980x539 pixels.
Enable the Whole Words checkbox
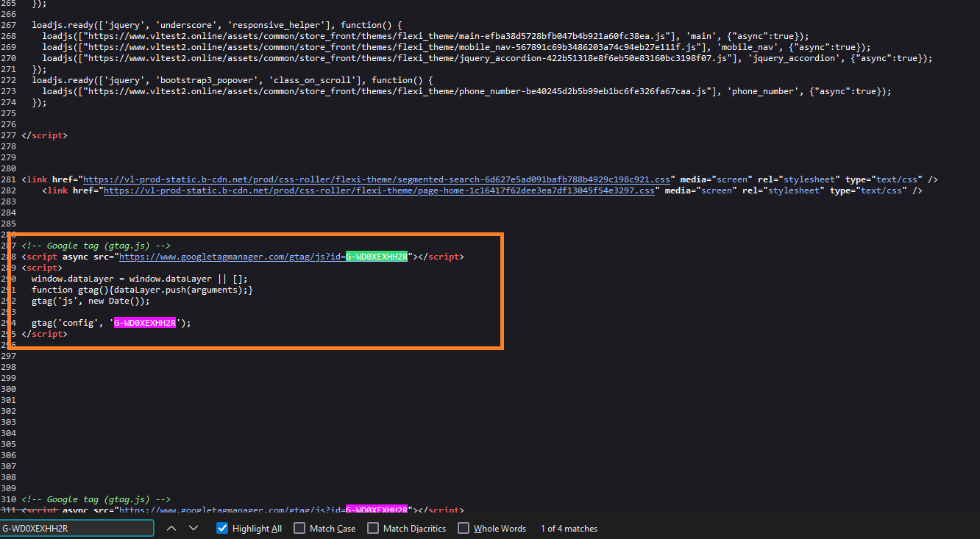pos(464,528)
